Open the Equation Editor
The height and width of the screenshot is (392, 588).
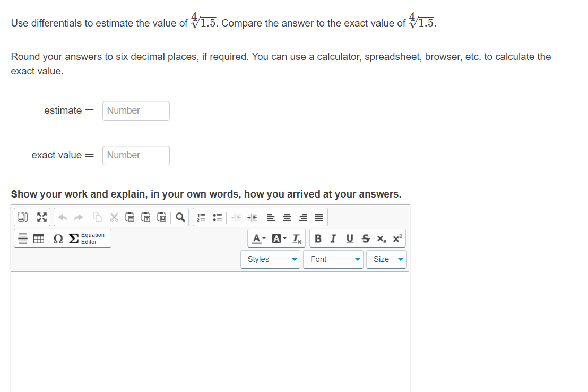[x=85, y=238]
